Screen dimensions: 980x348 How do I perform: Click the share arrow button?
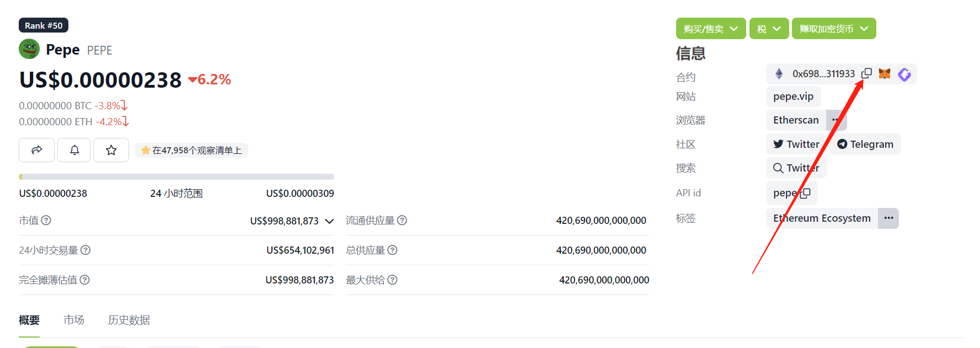[36, 150]
